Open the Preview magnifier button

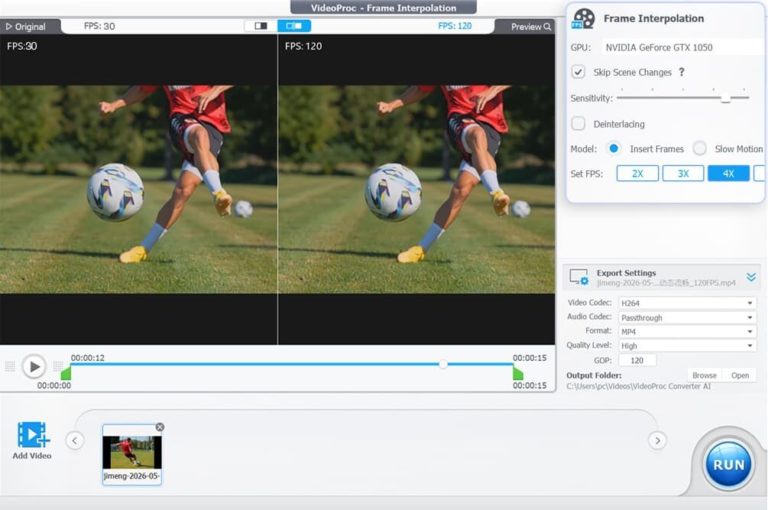(530, 27)
